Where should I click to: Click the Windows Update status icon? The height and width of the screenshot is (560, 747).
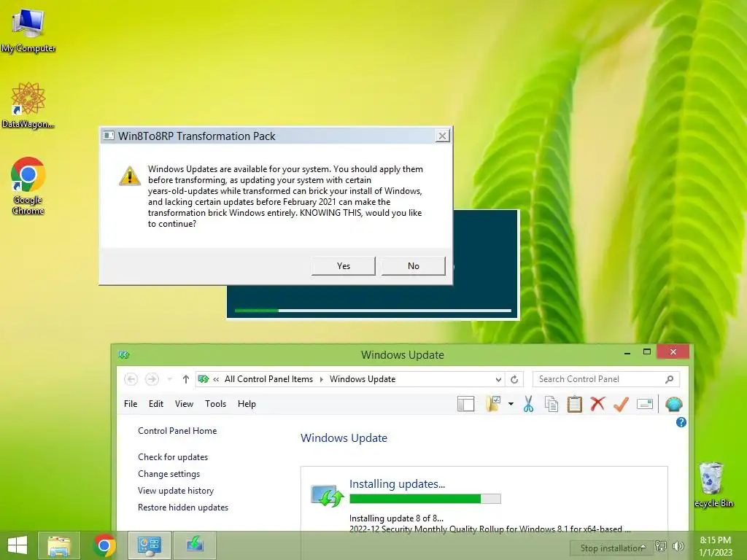(x=327, y=496)
